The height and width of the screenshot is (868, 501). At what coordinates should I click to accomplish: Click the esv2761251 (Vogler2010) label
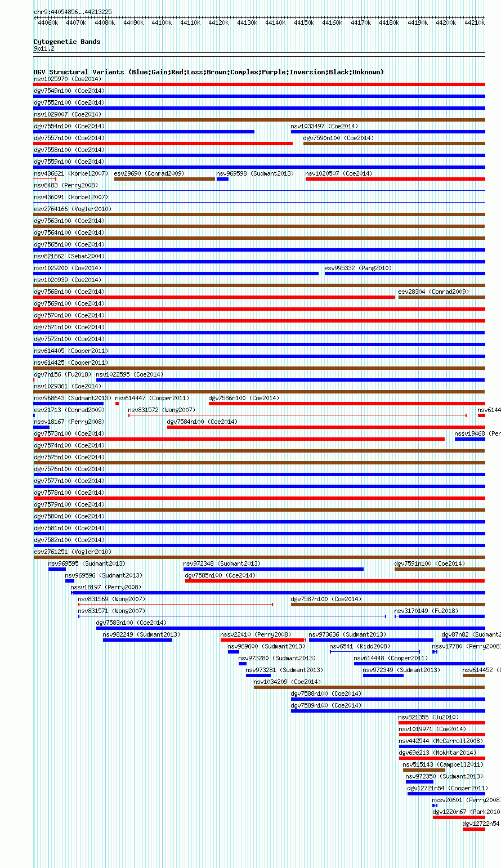[x=73, y=552]
